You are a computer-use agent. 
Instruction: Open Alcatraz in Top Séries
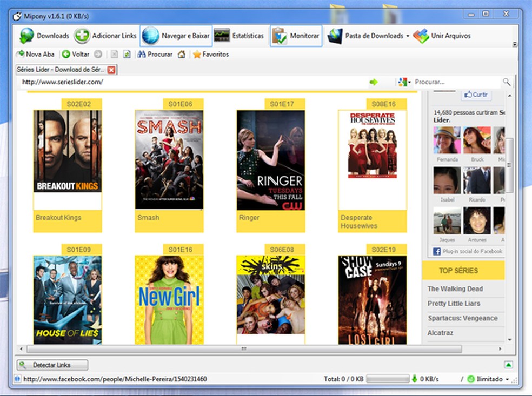point(440,333)
